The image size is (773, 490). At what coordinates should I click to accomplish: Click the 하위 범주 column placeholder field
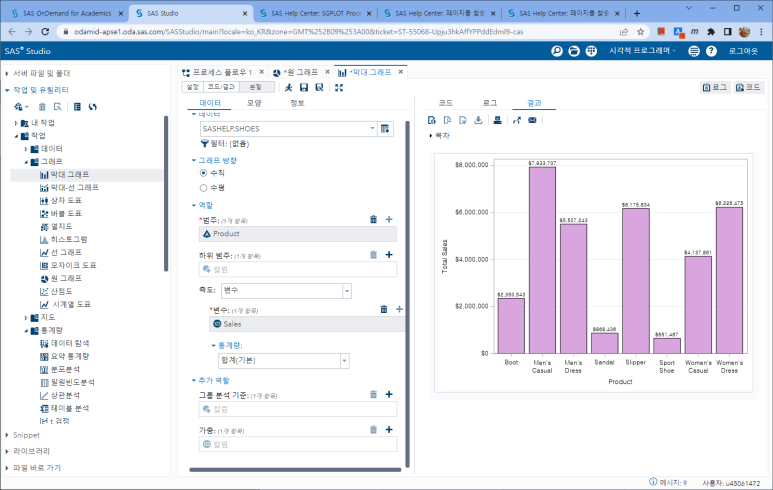298,269
